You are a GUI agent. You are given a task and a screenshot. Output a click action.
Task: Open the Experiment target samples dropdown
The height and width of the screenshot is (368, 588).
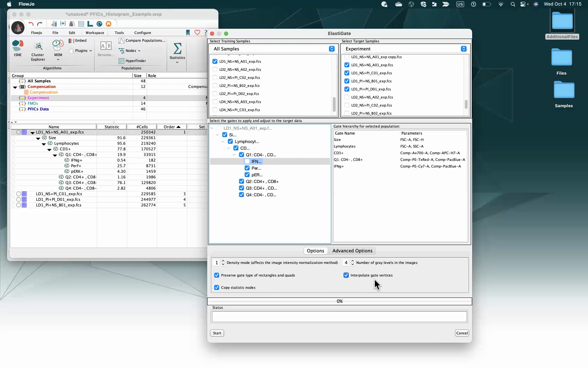463,49
